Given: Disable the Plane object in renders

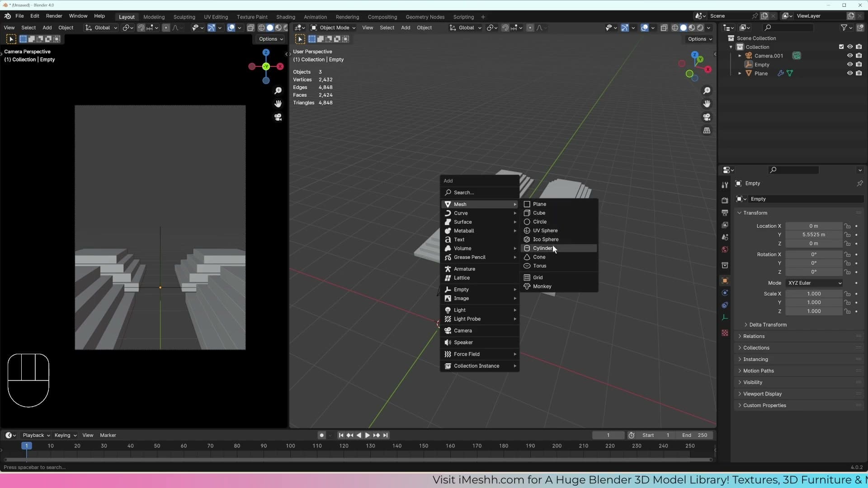Looking at the screenshot, I should coord(859,73).
